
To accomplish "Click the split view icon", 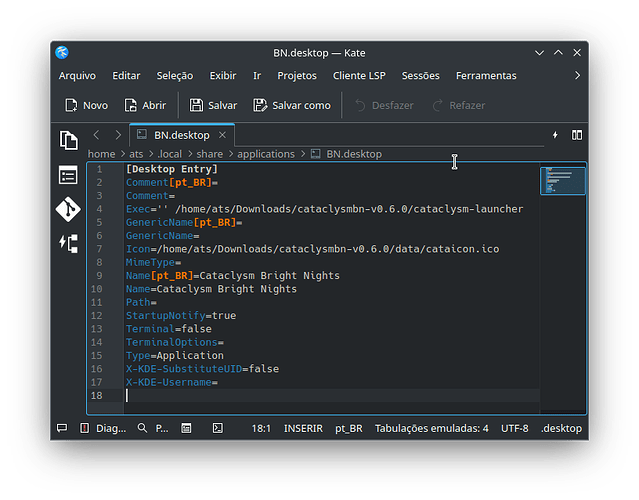I will (577, 135).
